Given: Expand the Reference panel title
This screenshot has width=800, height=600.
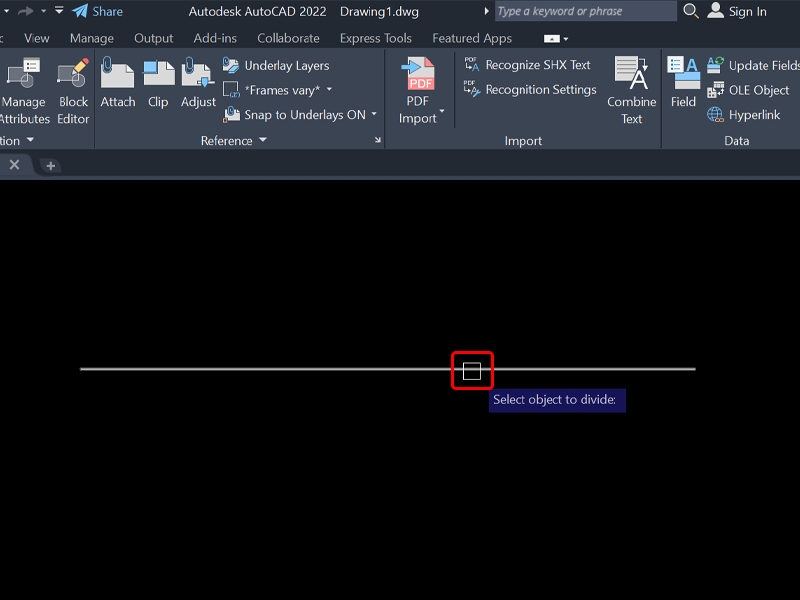Looking at the screenshot, I should pyautogui.click(x=234, y=140).
